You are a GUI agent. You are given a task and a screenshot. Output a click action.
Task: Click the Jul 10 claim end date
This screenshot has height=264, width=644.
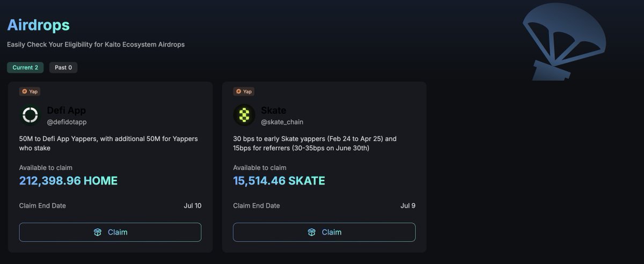(x=192, y=206)
